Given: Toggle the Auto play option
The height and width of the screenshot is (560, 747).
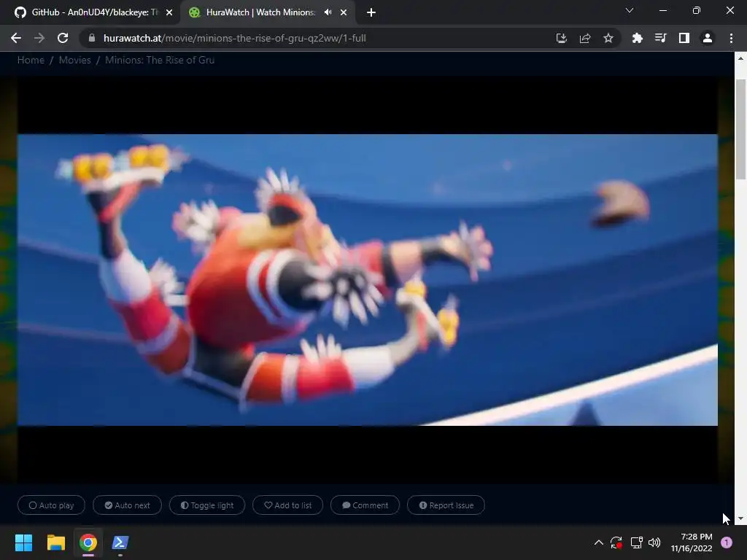Looking at the screenshot, I should coord(52,505).
